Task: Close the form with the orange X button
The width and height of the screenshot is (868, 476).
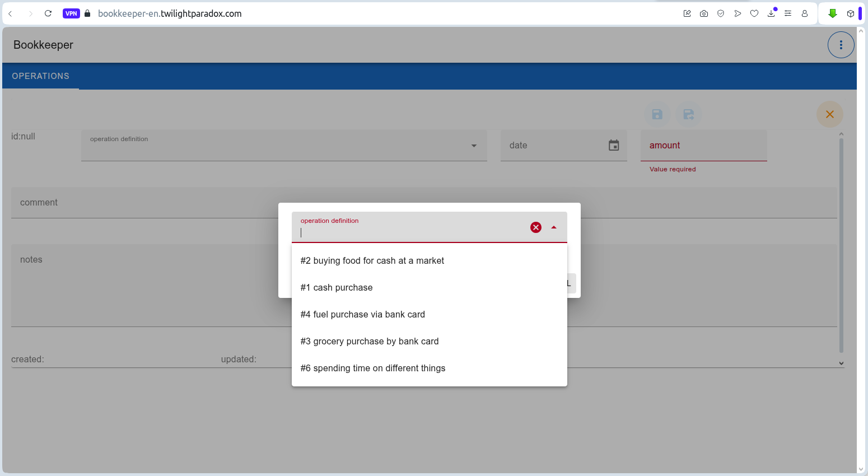Action: pos(829,114)
